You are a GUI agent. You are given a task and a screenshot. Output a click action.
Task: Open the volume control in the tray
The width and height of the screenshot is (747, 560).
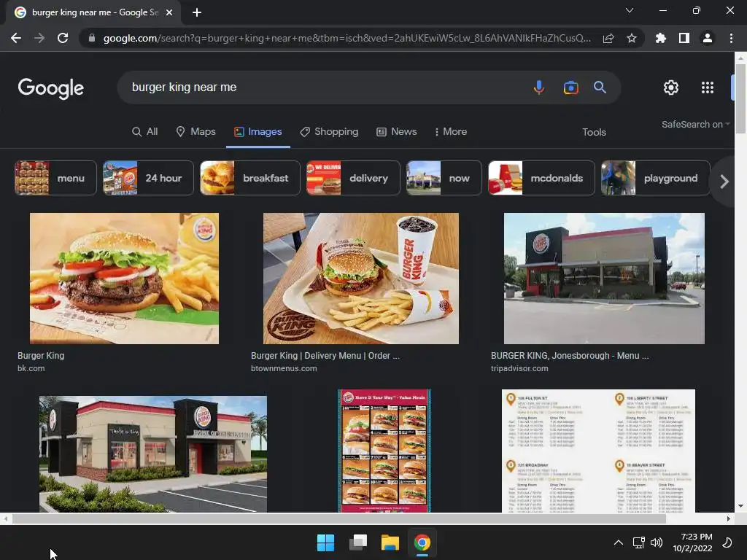click(657, 542)
